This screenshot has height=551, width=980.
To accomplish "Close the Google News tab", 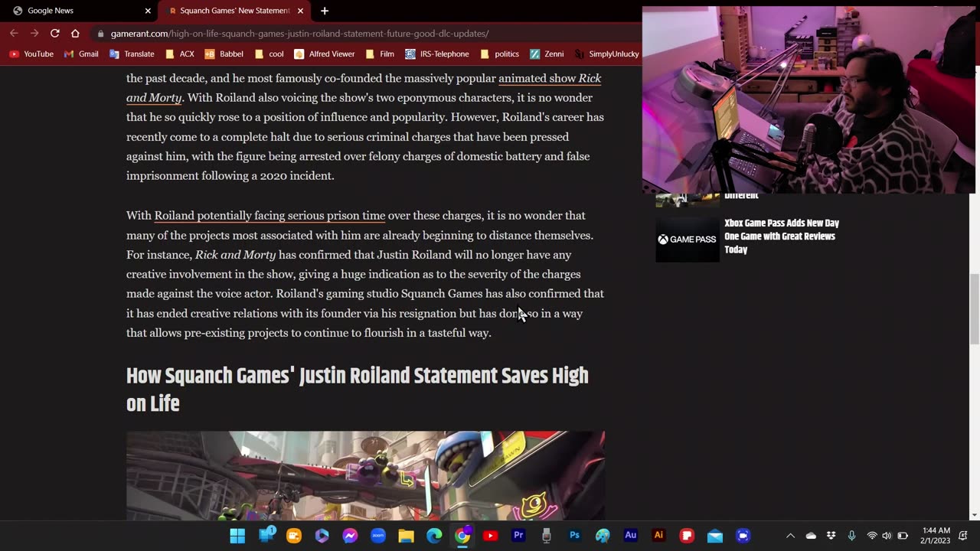I will (x=148, y=11).
